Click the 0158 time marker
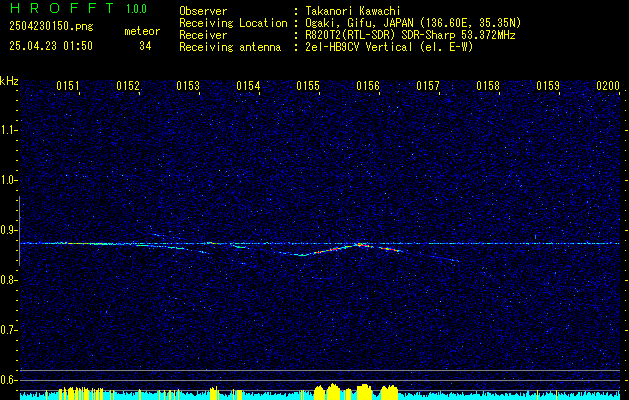Image resolution: width=629 pixels, height=400 pixels. click(x=488, y=86)
